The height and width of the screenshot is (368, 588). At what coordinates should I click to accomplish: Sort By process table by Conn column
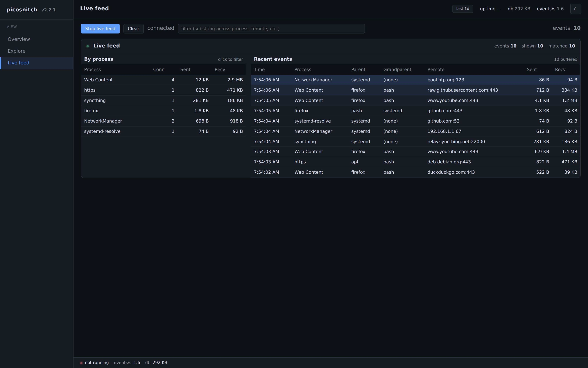click(x=159, y=70)
